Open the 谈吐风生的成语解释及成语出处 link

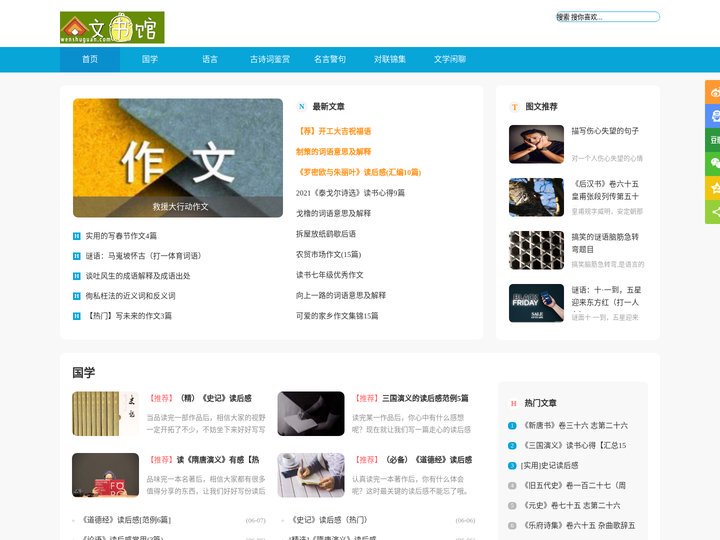click(x=138, y=276)
